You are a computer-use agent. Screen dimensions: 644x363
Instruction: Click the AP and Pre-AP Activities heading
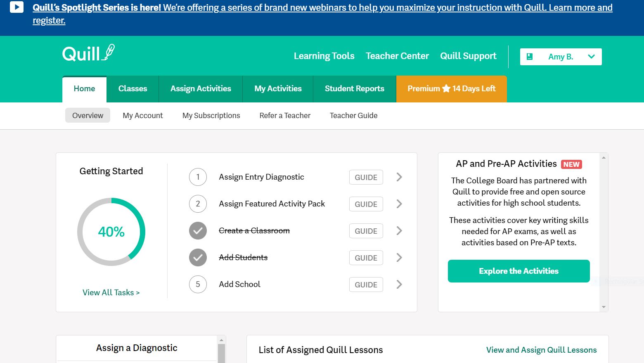pyautogui.click(x=506, y=164)
